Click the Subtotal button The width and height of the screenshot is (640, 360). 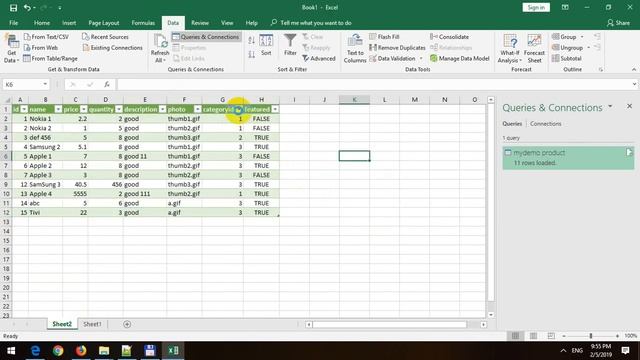(x=567, y=58)
